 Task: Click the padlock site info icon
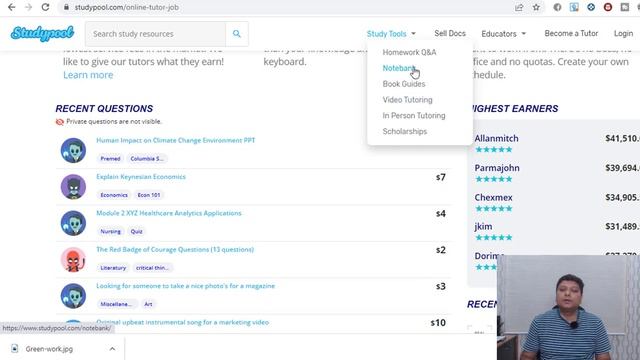[x=66, y=7]
